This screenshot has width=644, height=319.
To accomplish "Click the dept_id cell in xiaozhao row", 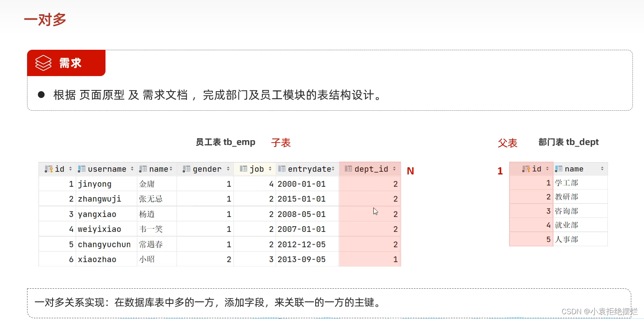I will pyautogui.click(x=370, y=259).
